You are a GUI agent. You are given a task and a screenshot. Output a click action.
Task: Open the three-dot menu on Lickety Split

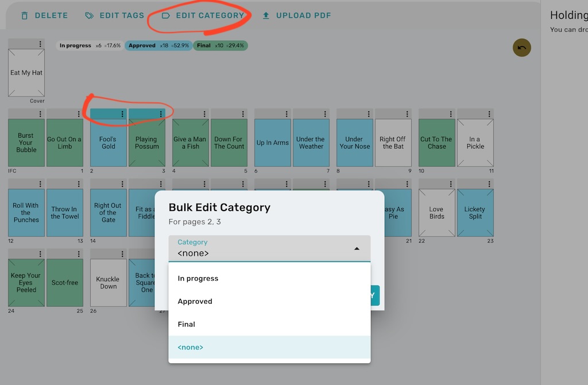(x=489, y=184)
